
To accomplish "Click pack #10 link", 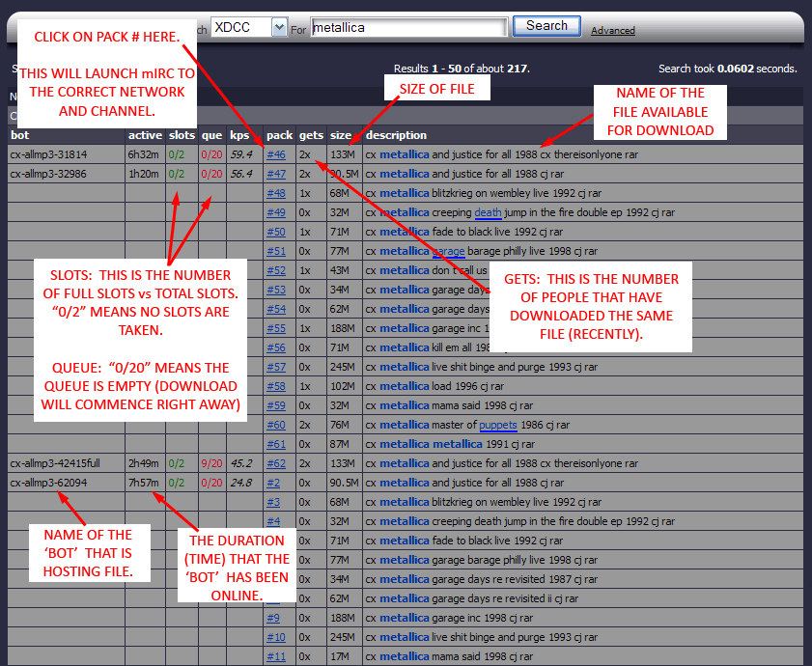I will tap(276, 637).
